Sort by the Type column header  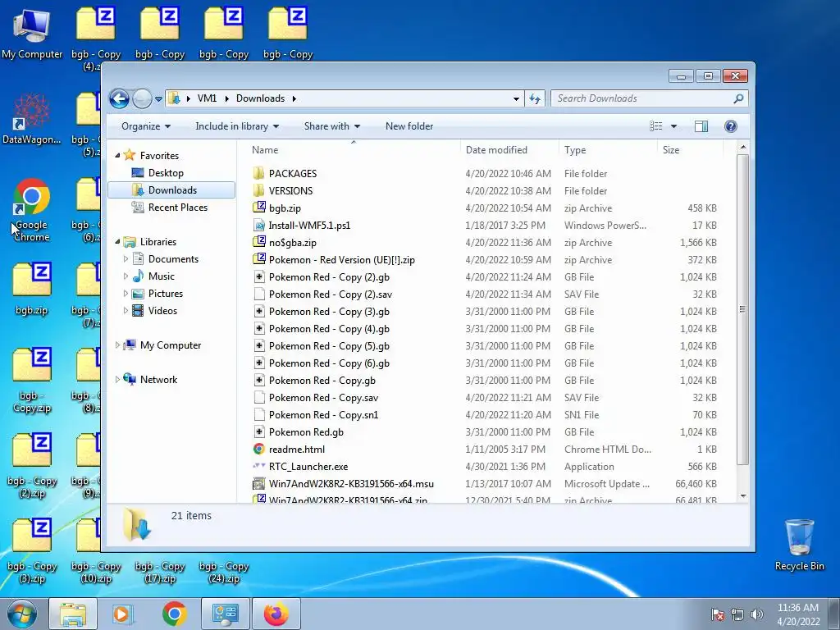coord(608,150)
